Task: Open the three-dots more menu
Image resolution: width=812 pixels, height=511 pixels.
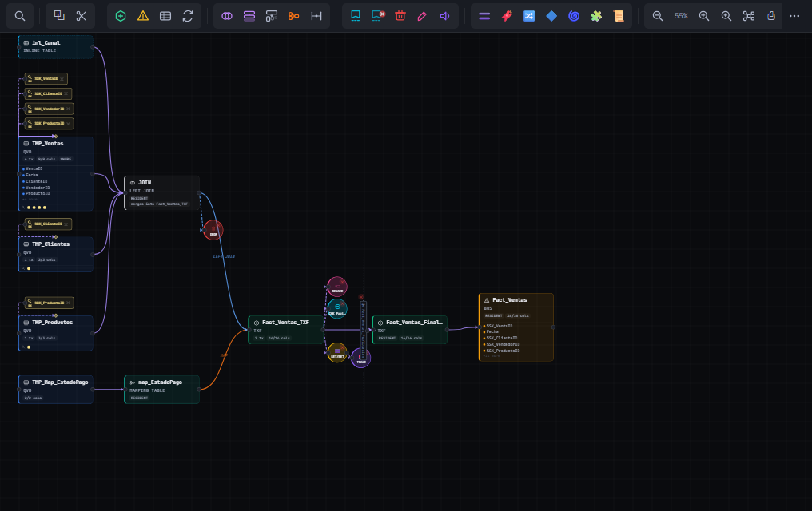Action: [x=794, y=16]
